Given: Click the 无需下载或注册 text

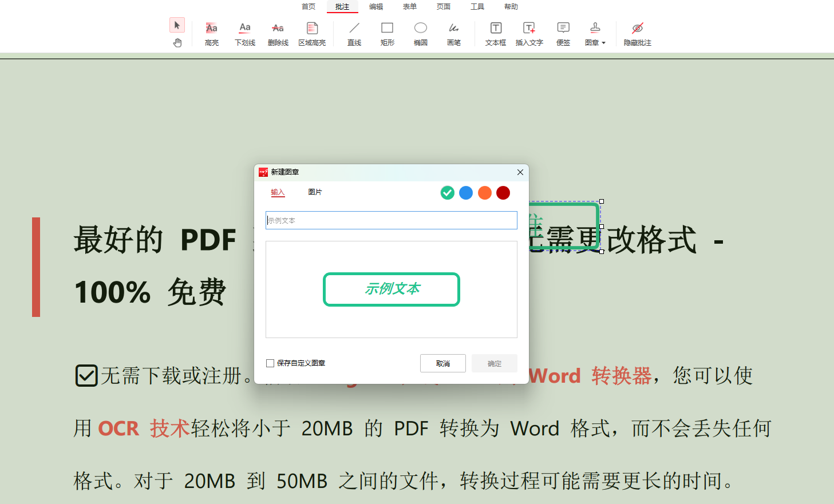Looking at the screenshot, I should 171,376.
